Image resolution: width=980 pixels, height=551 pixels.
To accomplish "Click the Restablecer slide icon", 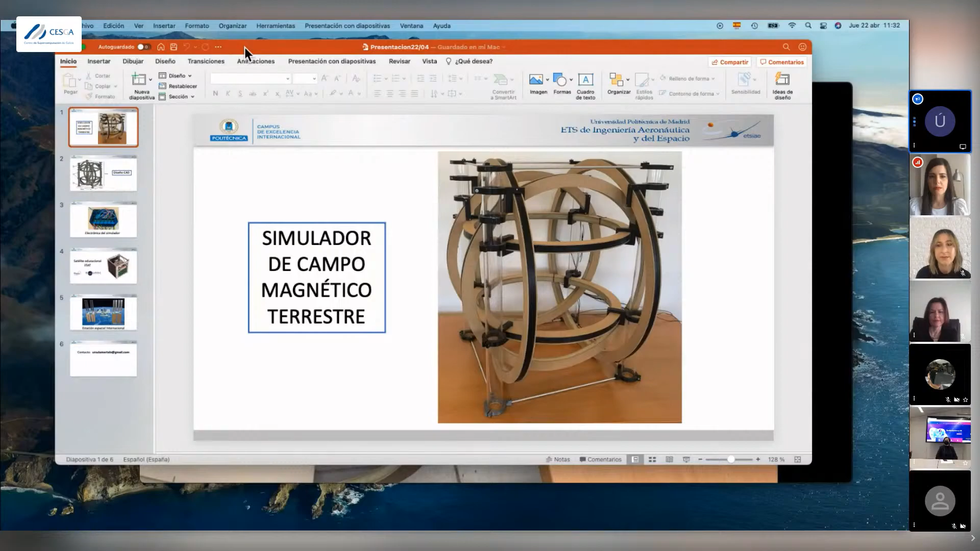I will 162,86.
